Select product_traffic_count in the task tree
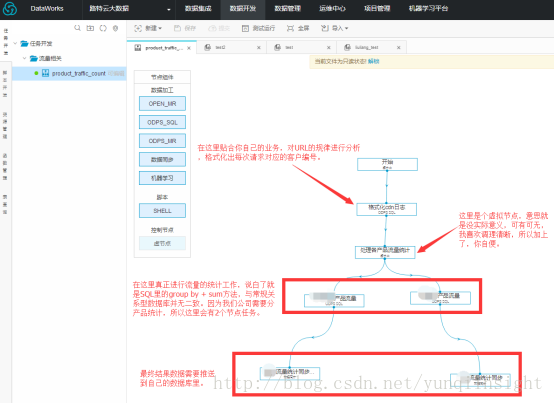Screen dimensions: 554x403 click(78, 73)
